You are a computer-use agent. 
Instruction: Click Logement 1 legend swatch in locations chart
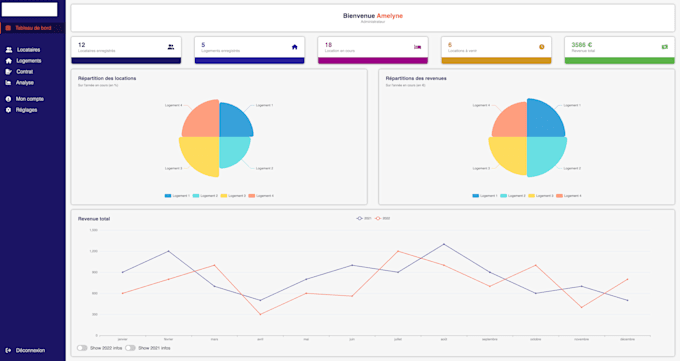168,196
